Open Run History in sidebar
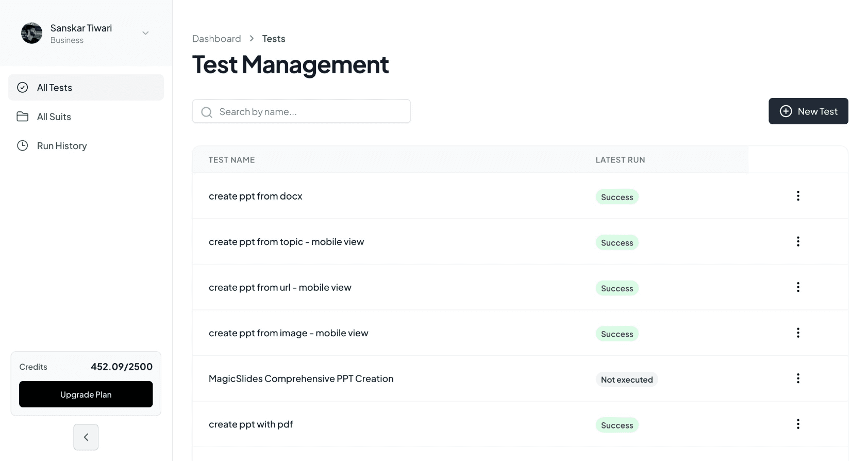The width and height of the screenshot is (868, 461). (x=86, y=146)
